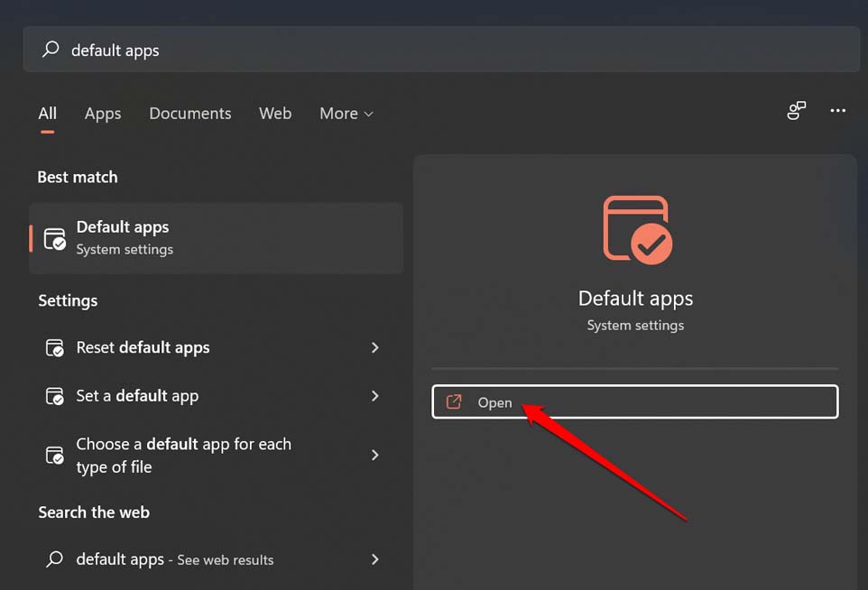Open the three-dot options menu
868x590 pixels.
(x=837, y=111)
